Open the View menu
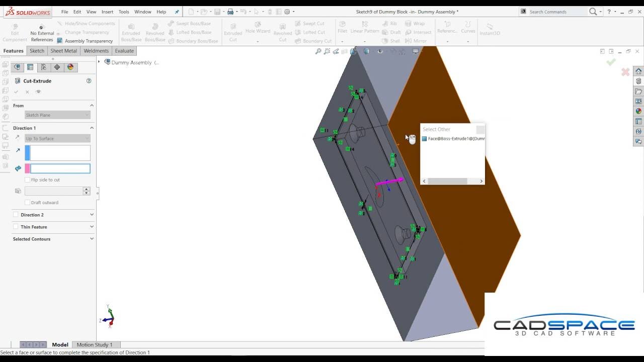The width and height of the screenshot is (644, 362). click(x=91, y=12)
